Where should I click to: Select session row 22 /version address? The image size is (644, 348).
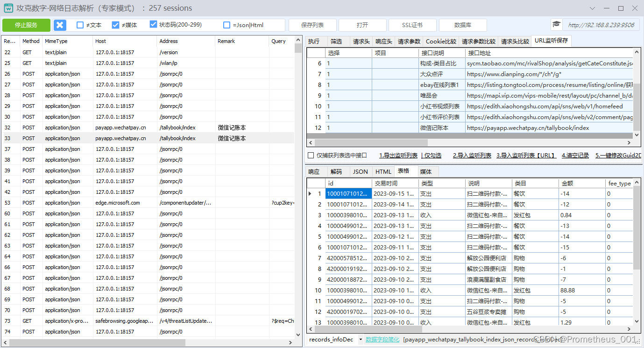point(148,52)
